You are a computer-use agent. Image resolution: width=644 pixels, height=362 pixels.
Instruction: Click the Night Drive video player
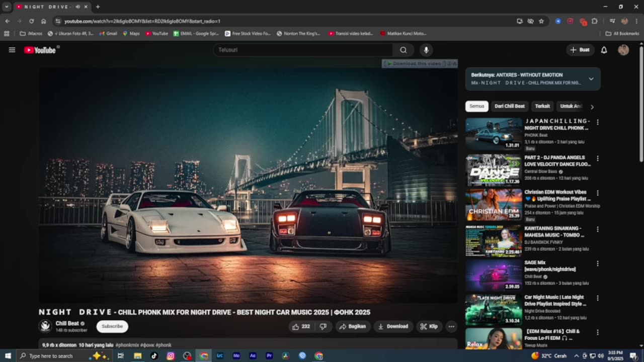(x=248, y=186)
